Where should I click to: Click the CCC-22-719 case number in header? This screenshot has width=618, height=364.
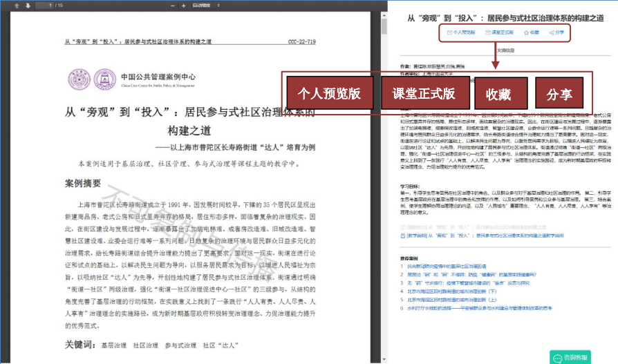click(x=302, y=41)
